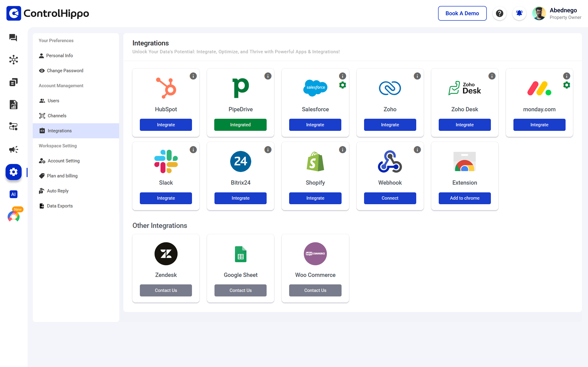Select the broadcast megaphone sidebar icon
This screenshot has height=367, width=588.
[13, 149]
